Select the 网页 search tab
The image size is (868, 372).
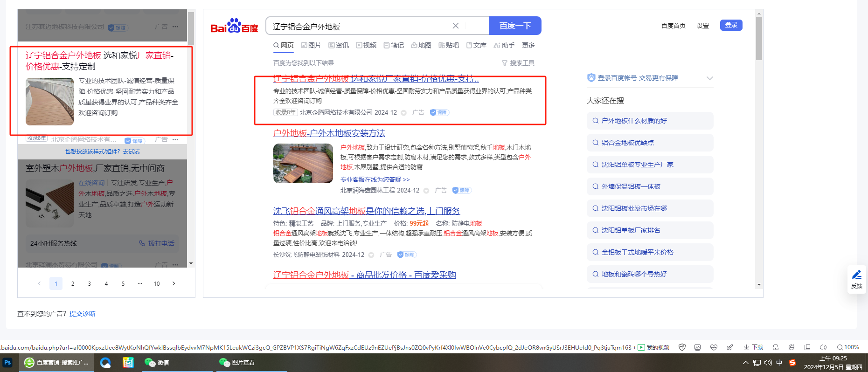click(x=284, y=45)
